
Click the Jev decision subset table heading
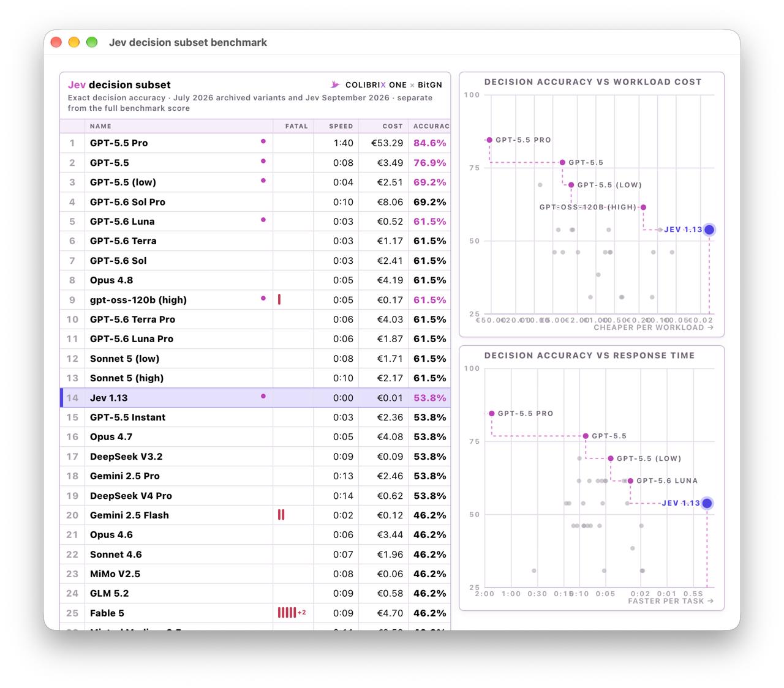119,85
